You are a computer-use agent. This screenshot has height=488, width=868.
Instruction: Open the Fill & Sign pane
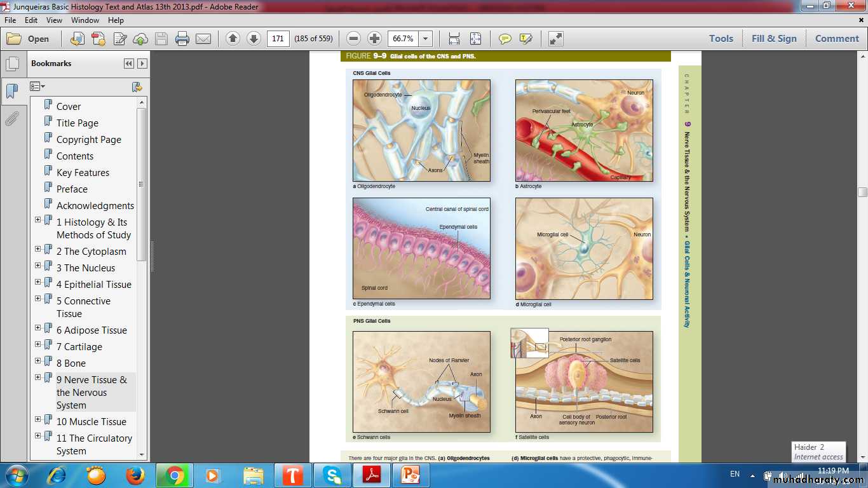click(x=773, y=39)
